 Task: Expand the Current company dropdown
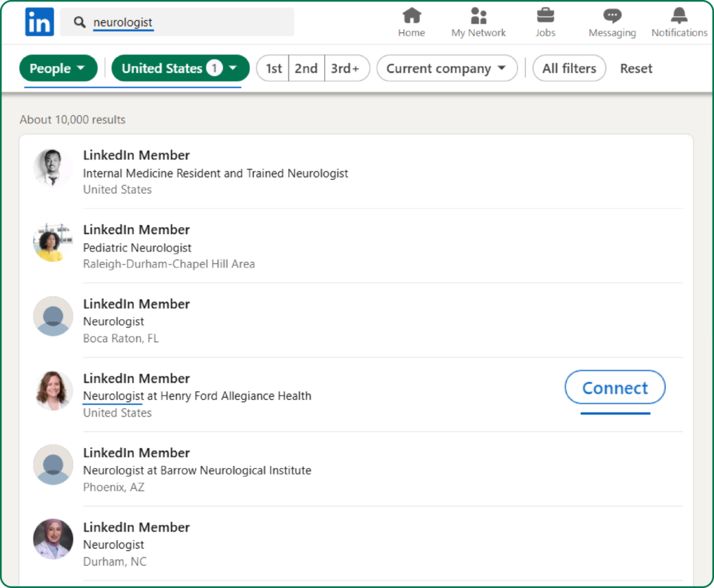(x=447, y=68)
